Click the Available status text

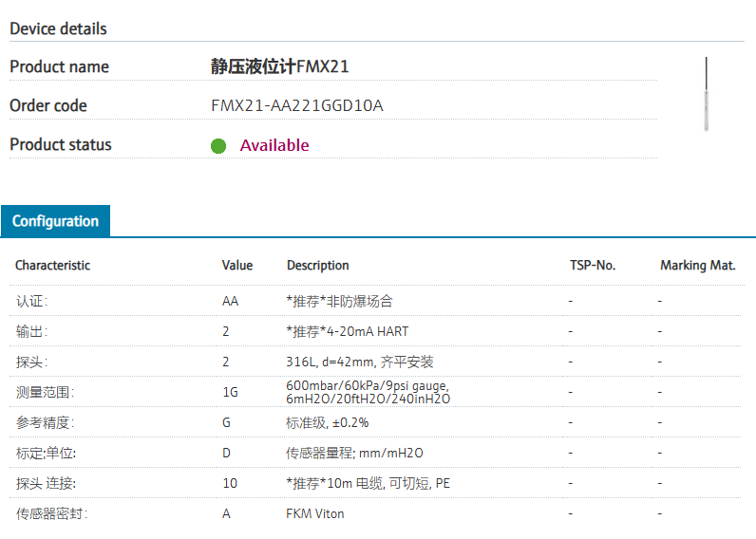(x=274, y=145)
